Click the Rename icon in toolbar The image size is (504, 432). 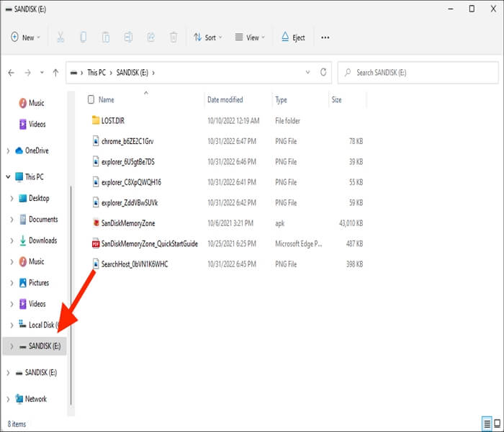point(128,37)
